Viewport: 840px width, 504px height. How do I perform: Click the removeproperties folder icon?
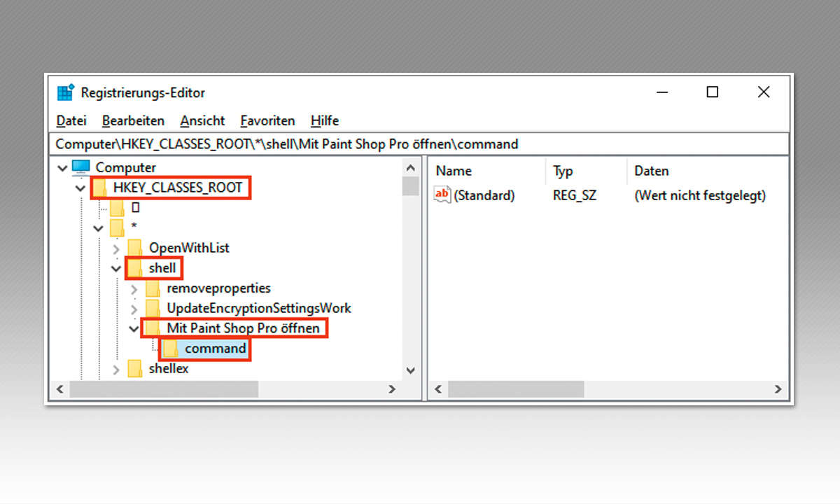click(153, 288)
